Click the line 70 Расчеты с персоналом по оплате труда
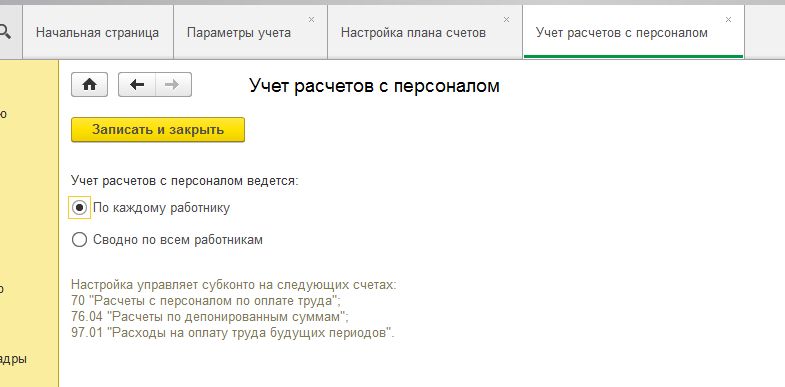Image resolution: width=785 pixels, height=387 pixels. 206,301
